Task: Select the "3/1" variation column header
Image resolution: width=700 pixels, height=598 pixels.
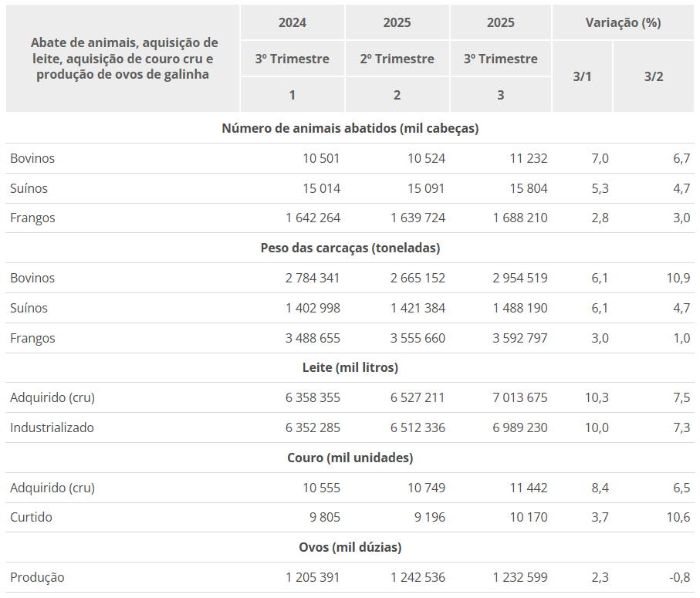Action: (x=582, y=77)
